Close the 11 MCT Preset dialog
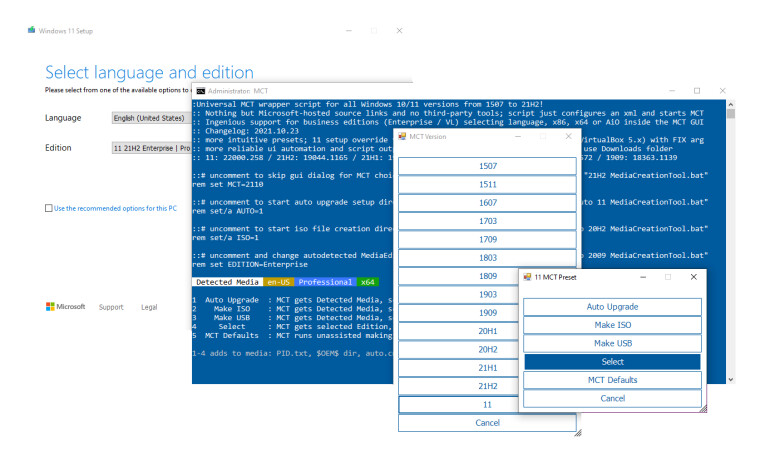The width and height of the screenshot is (760, 458). 693,276
